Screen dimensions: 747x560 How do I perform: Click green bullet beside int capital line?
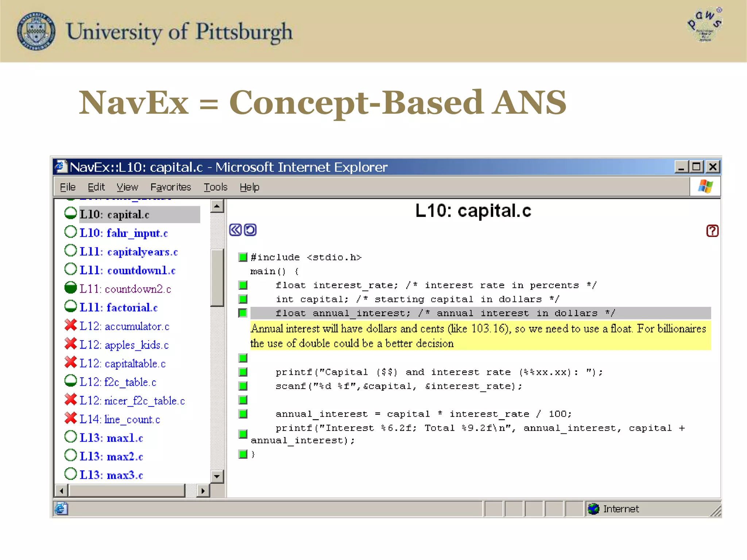click(243, 299)
